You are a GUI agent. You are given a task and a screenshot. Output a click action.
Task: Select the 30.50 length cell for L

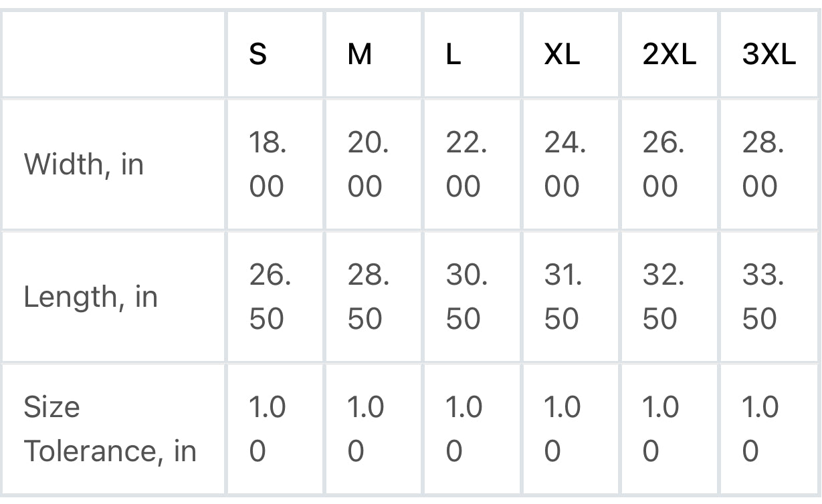(x=466, y=297)
